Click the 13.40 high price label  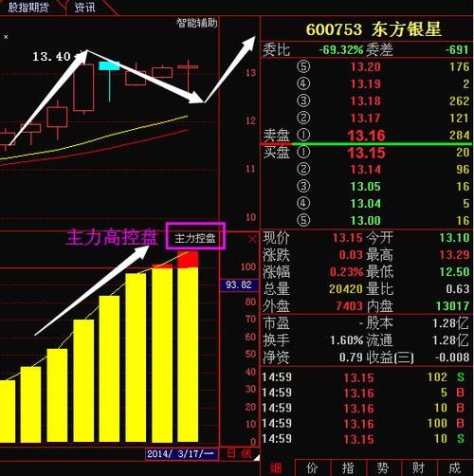pos(51,57)
